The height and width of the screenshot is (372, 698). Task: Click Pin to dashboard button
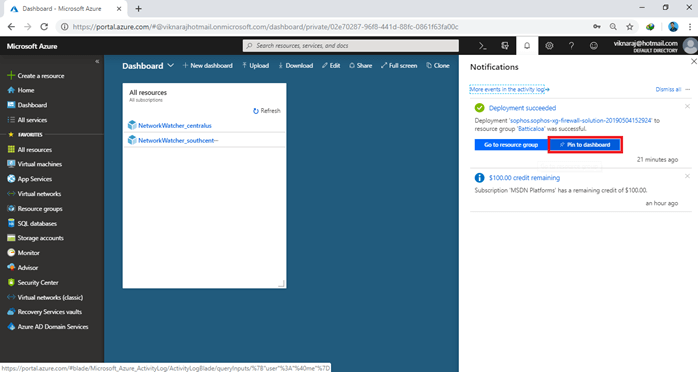584,145
